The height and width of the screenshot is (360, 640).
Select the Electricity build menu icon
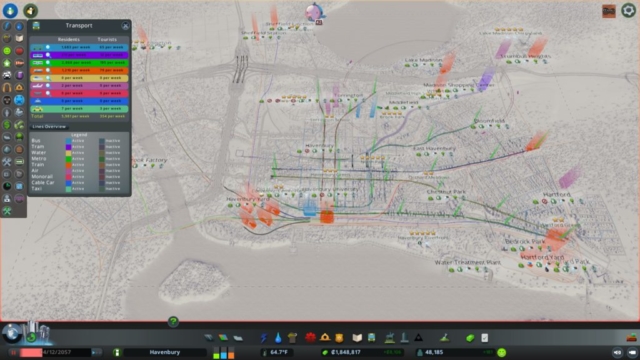point(264,338)
